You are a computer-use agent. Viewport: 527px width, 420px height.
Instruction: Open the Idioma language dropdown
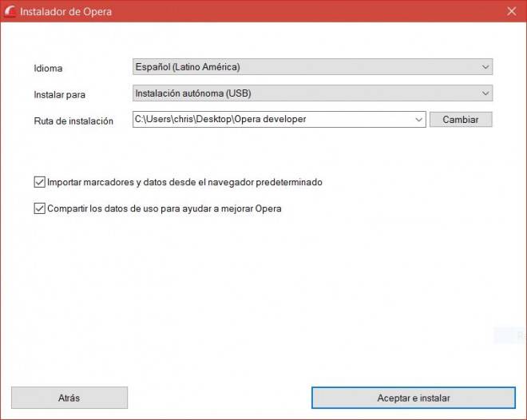coord(312,67)
